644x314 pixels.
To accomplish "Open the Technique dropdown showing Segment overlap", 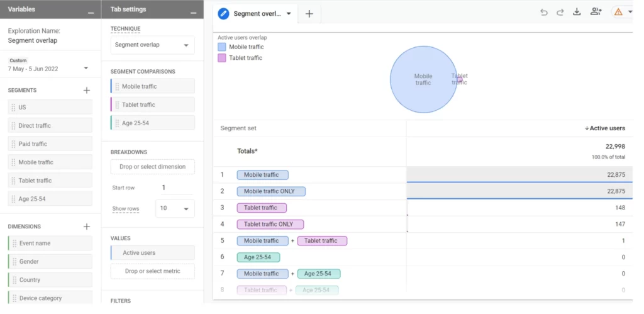I will 152,45.
